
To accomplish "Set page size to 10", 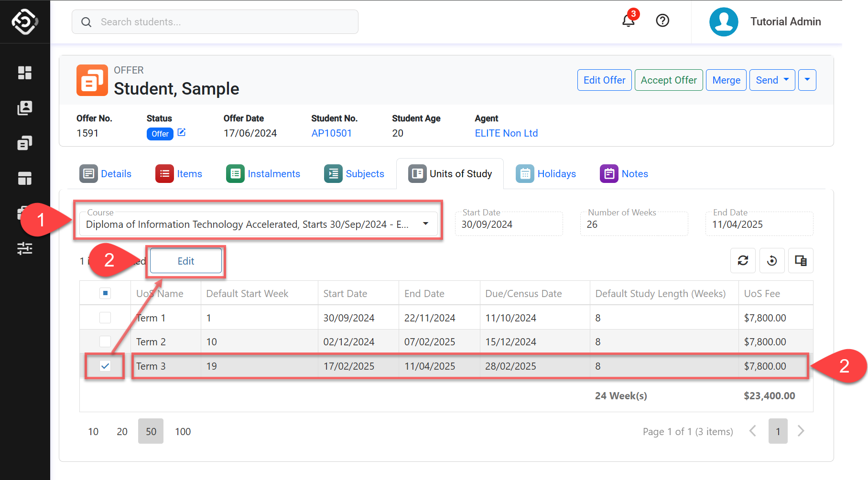I will coord(93,431).
